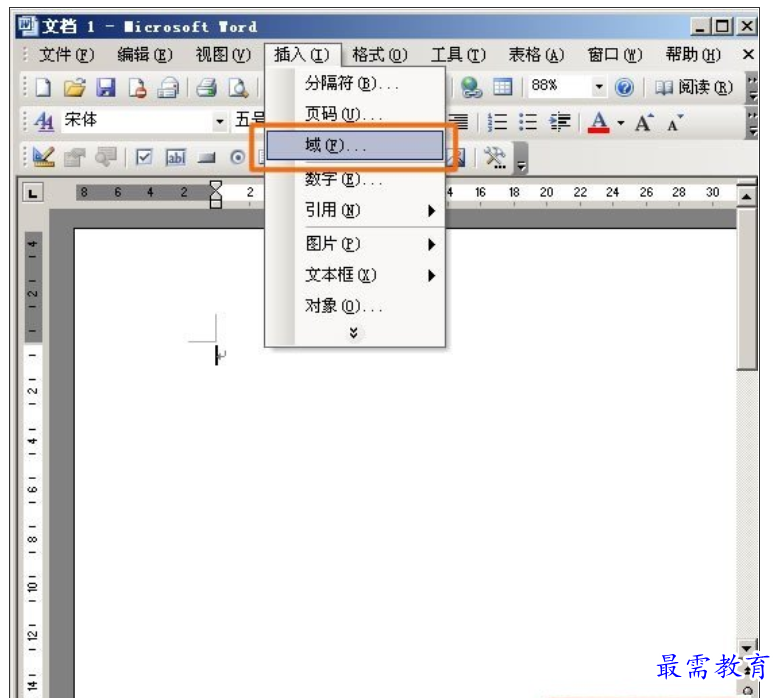The image size is (778, 698).
Task: Grow font size with larger A
Action: pyautogui.click(x=644, y=122)
